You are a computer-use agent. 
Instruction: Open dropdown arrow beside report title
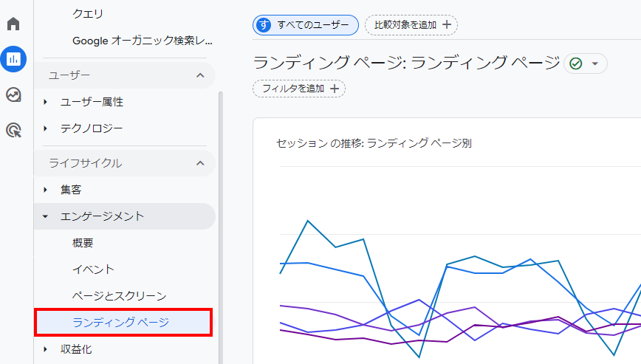(x=595, y=63)
